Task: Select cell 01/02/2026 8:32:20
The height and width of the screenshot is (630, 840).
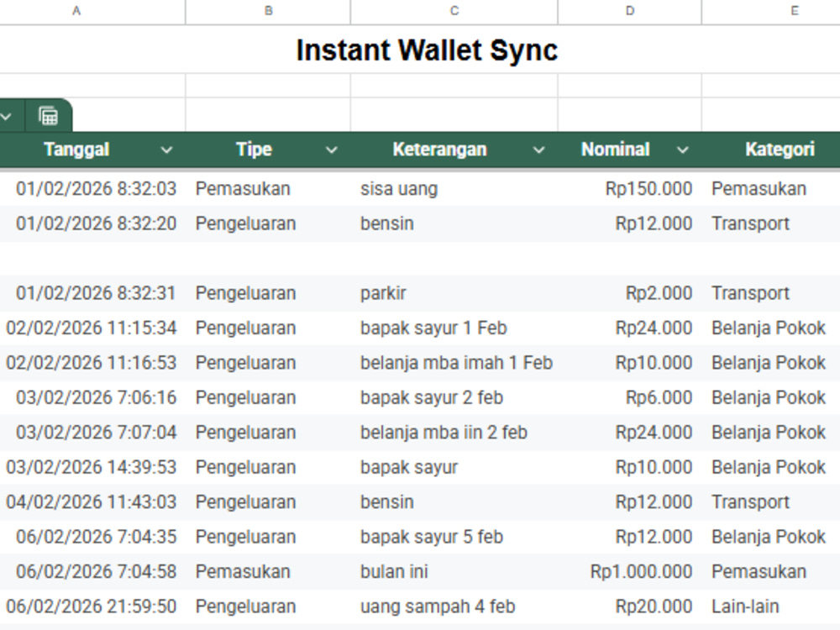Action: pyautogui.click(x=92, y=223)
